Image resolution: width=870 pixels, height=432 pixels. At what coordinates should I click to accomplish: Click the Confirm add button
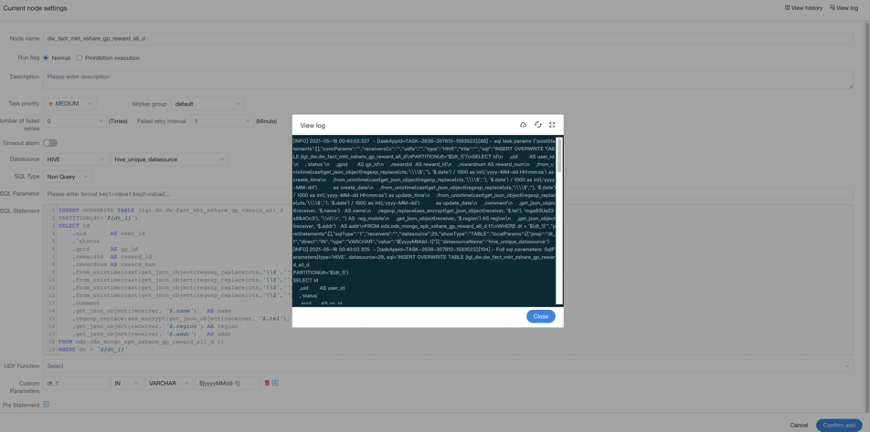839,425
